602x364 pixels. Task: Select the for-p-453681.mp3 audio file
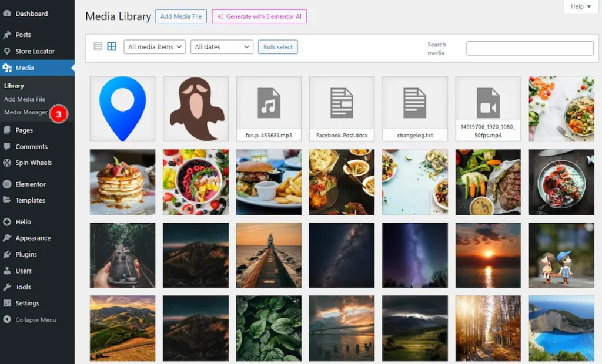[269, 109]
